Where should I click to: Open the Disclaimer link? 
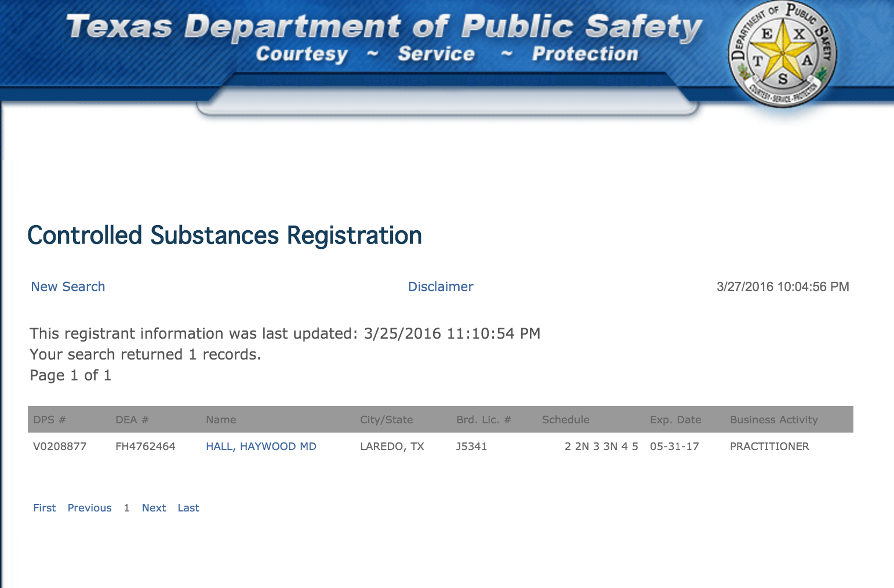(x=441, y=286)
